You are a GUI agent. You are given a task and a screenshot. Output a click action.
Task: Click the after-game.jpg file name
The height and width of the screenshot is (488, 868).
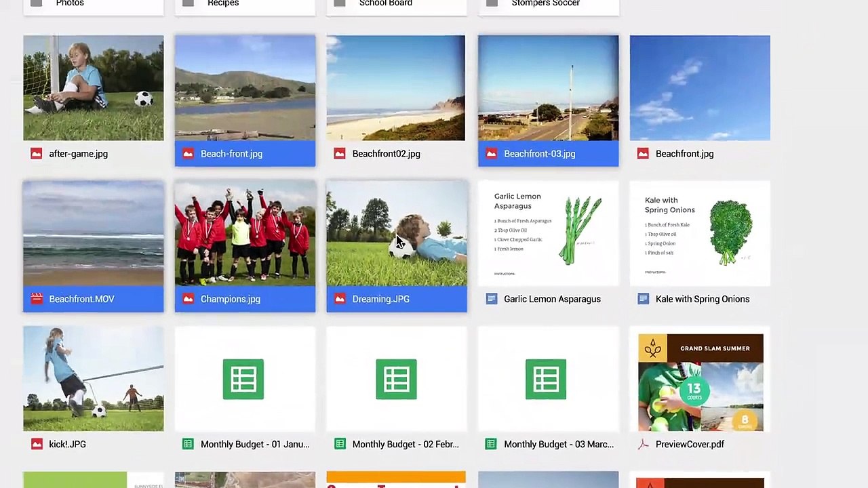point(79,154)
